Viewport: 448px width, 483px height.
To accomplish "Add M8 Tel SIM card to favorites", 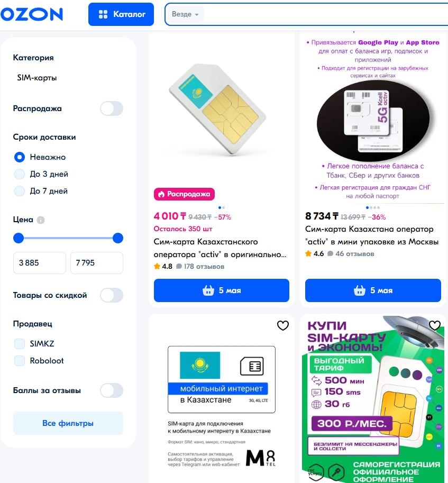I will point(282,325).
